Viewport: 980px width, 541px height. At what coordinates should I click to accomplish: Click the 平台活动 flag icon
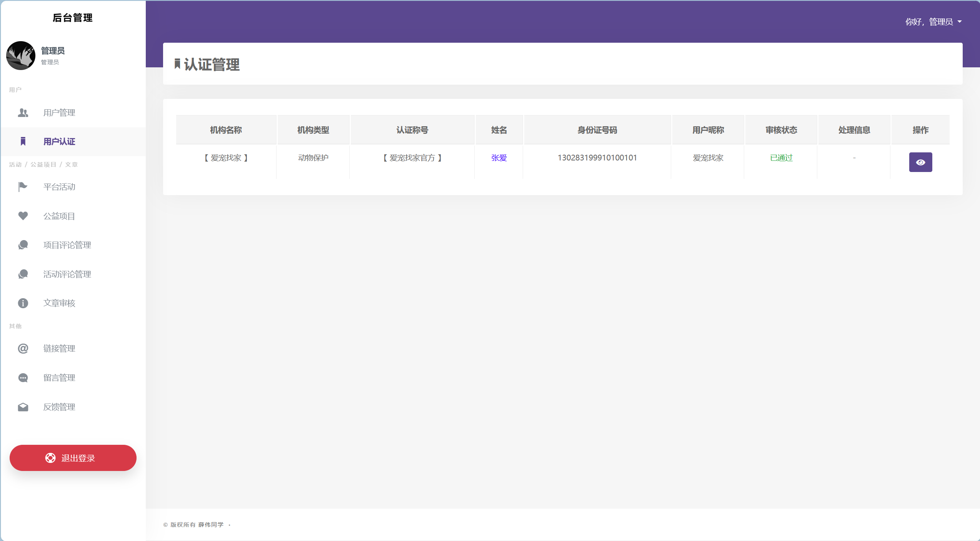coord(23,187)
